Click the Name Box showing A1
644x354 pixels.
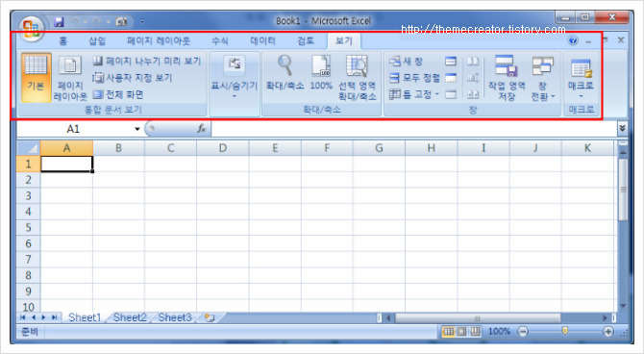[x=73, y=129]
